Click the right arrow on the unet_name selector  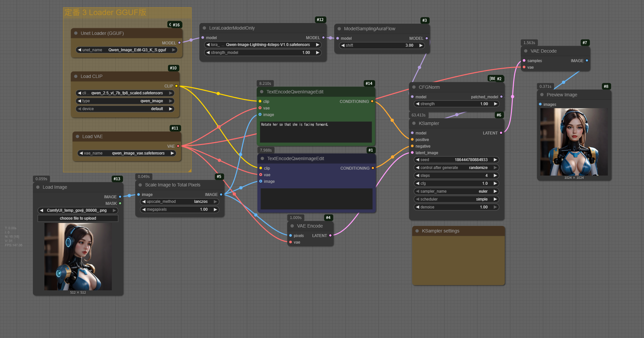(x=173, y=50)
